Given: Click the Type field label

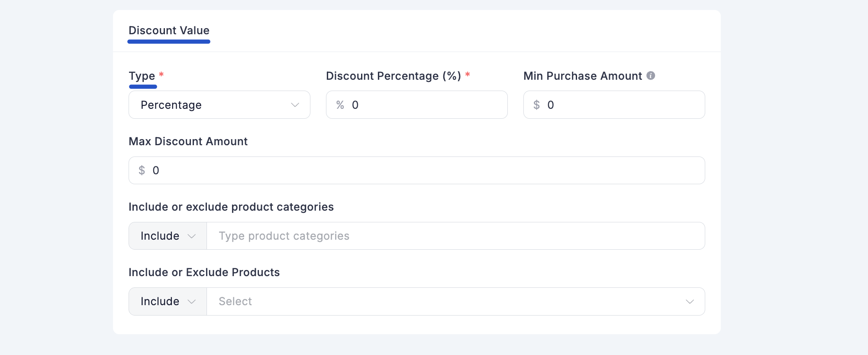Looking at the screenshot, I should (142, 76).
